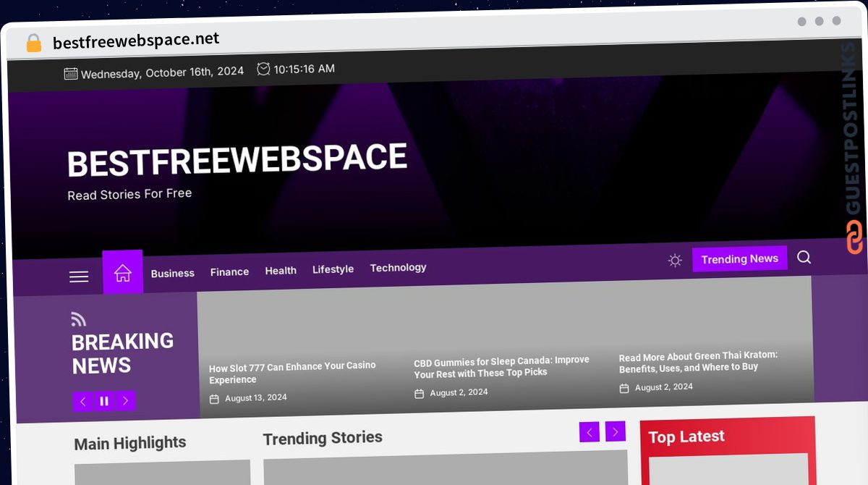Go to previous Trending Stories item
This screenshot has width=868, height=485.
coord(590,432)
